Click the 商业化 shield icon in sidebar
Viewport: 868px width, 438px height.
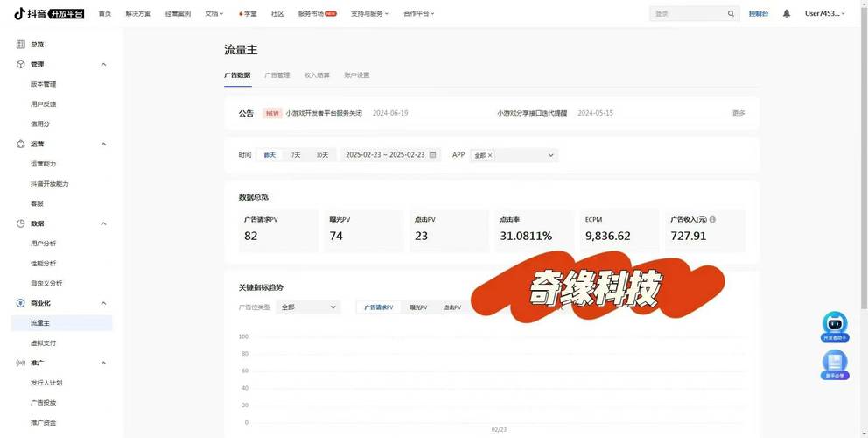point(20,303)
